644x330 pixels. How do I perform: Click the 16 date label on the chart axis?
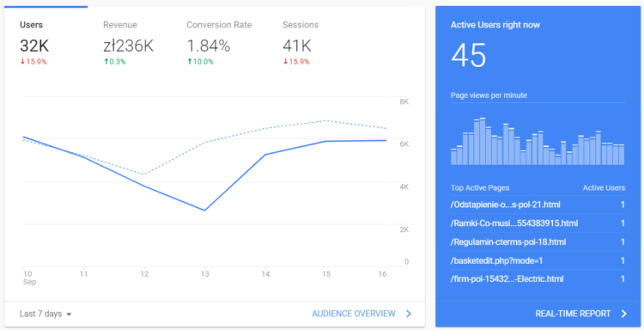point(382,274)
